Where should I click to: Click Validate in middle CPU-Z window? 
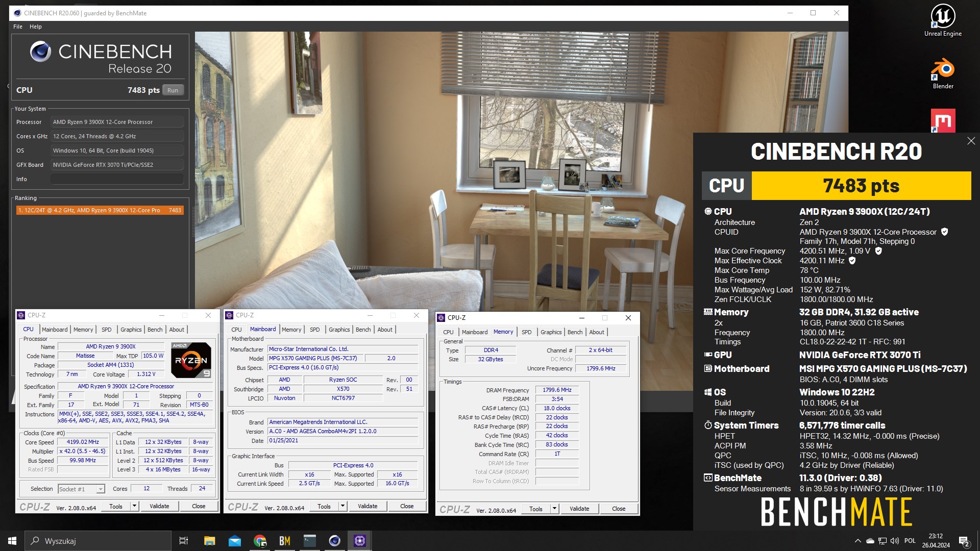(367, 506)
